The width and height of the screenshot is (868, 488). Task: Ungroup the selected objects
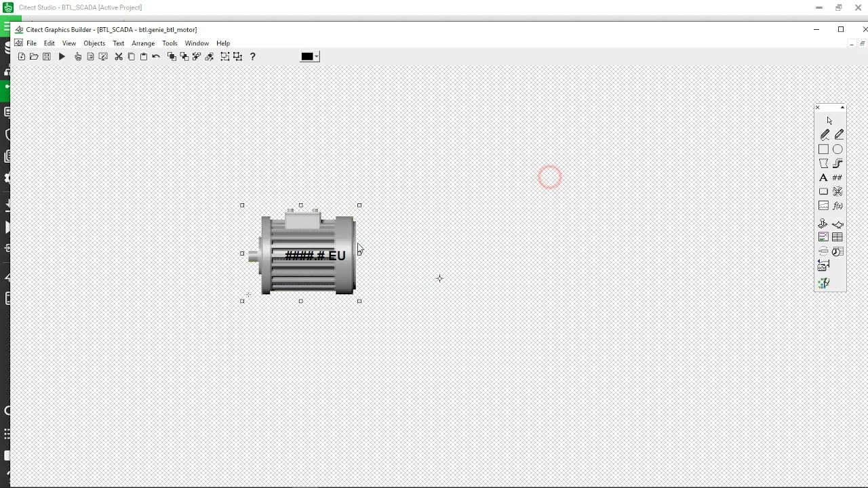(209, 57)
